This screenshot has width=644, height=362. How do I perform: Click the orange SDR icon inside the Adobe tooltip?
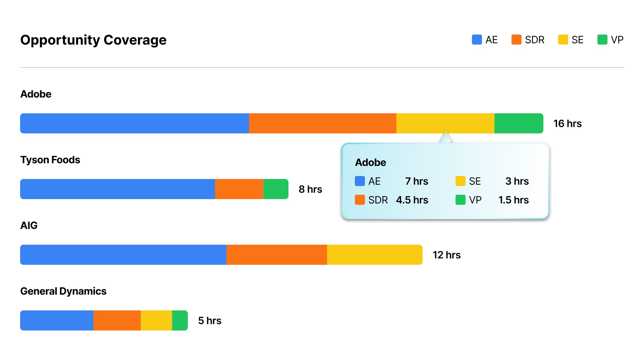click(360, 200)
